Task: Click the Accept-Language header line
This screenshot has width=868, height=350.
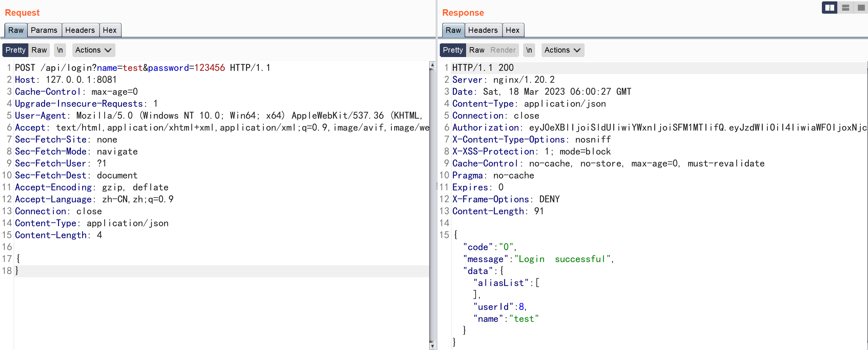Action: (x=94, y=199)
